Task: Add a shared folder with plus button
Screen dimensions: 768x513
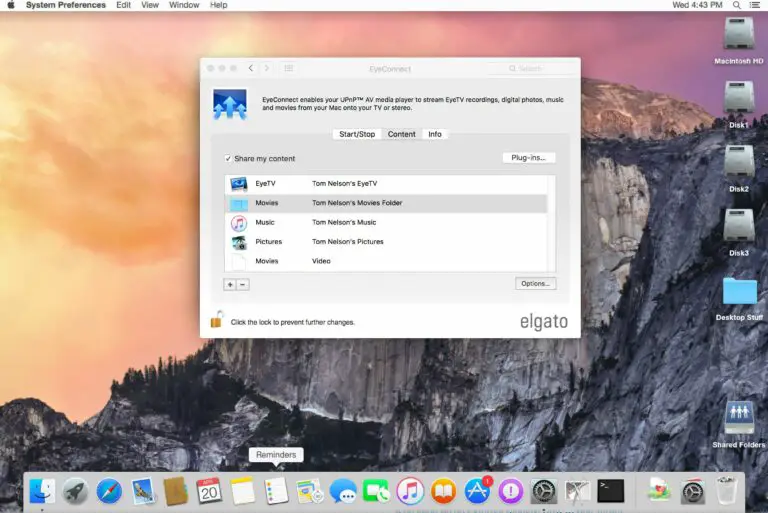Action: (230, 285)
